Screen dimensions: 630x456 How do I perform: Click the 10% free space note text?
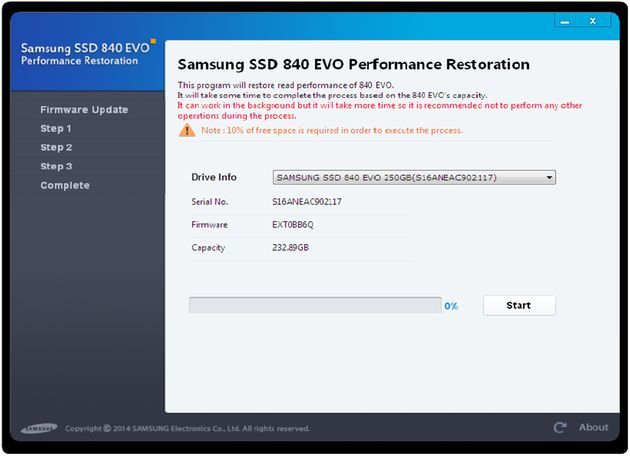[x=332, y=131]
